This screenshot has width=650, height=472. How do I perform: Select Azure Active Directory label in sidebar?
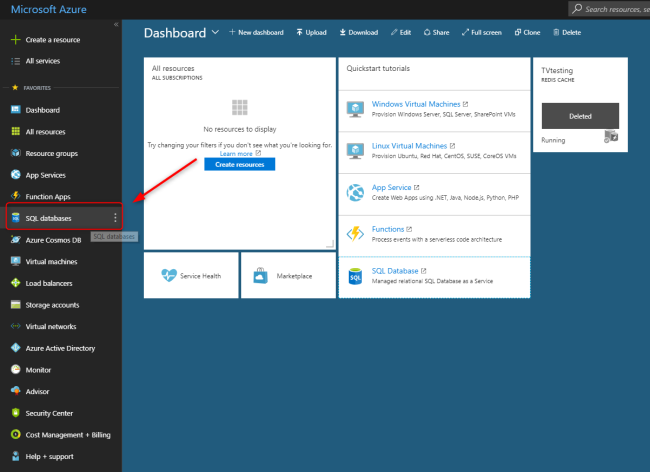[60, 349]
